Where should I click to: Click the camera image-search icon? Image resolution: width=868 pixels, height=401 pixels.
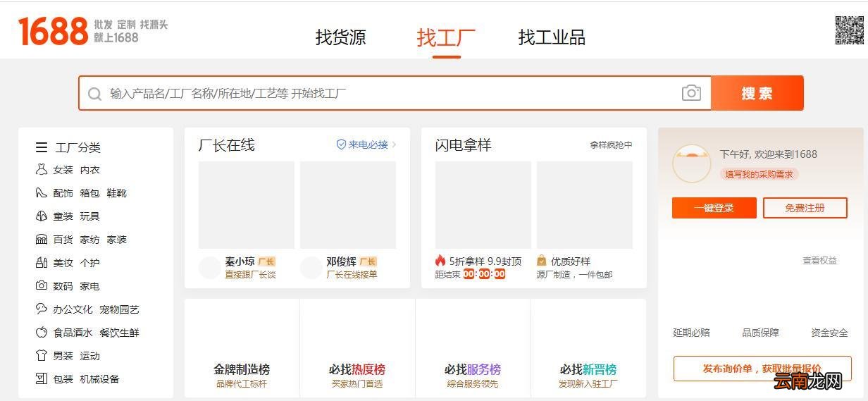point(691,93)
